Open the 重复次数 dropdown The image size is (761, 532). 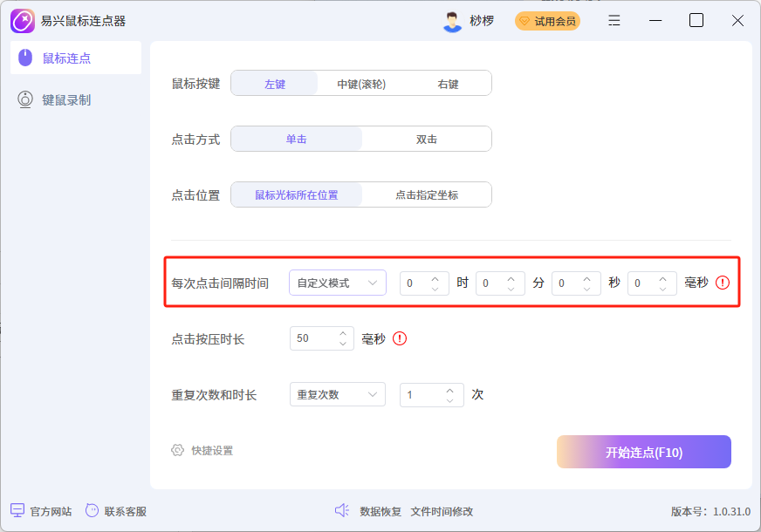337,394
